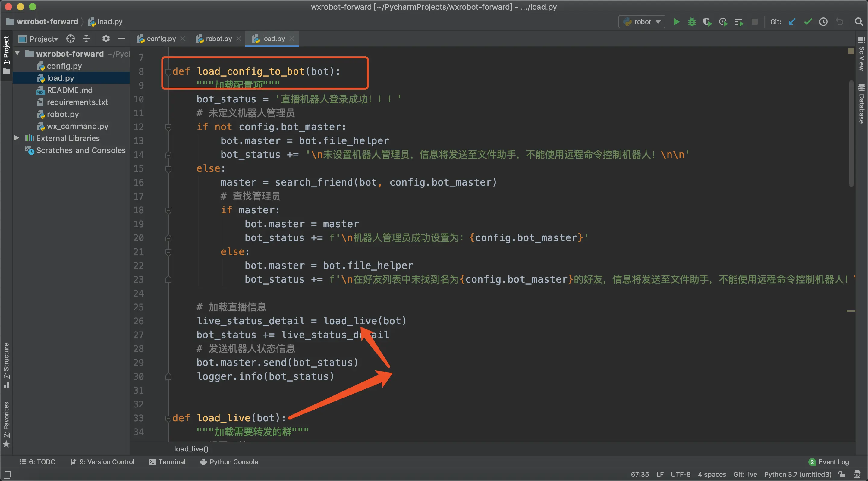Run the robot configuration with the green play button

[x=676, y=22]
